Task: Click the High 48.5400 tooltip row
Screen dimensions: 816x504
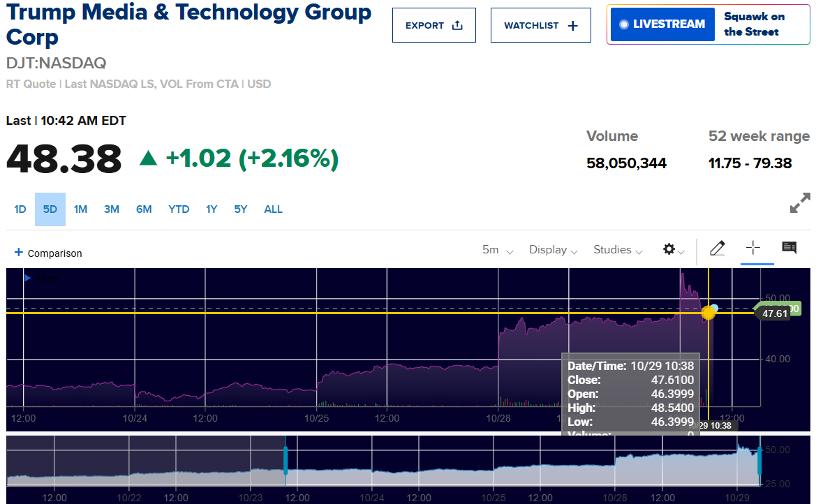Action: click(x=631, y=408)
